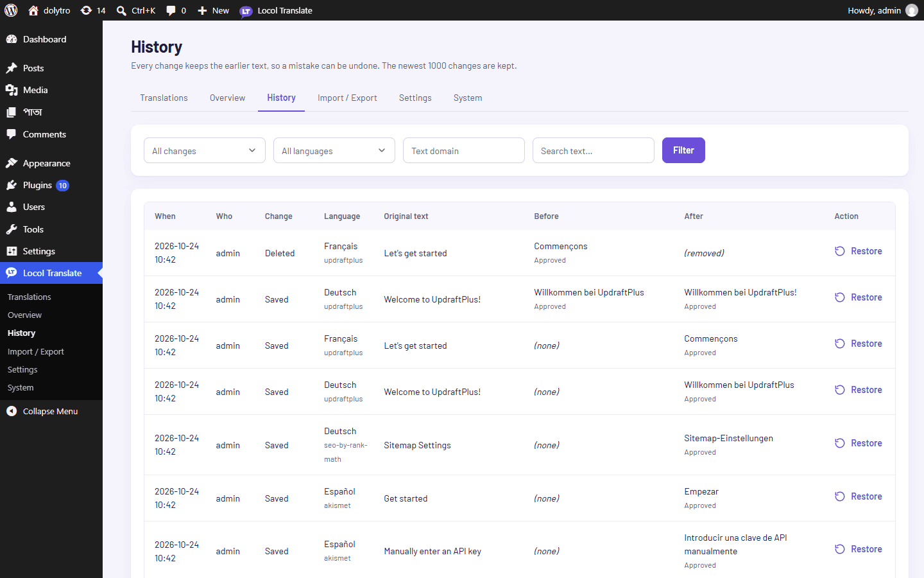Open Plugins menu with 10 badge
The height and width of the screenshot is (578, 924).
51,185
